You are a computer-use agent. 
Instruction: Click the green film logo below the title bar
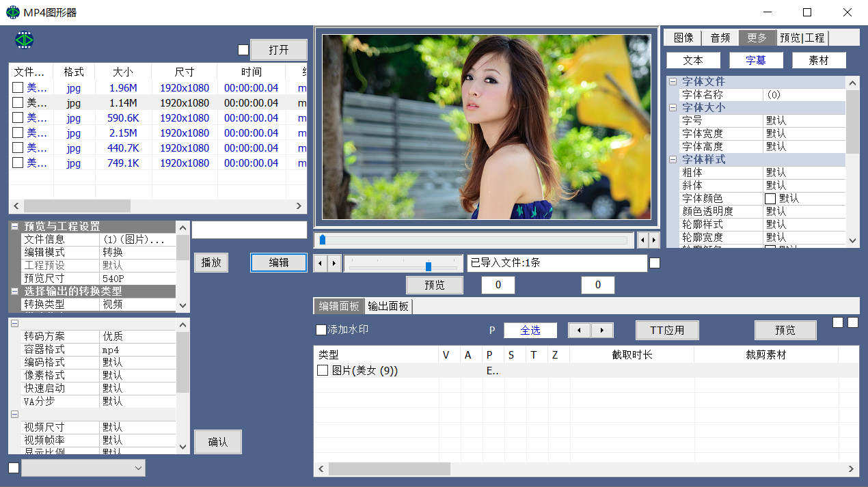25,40
